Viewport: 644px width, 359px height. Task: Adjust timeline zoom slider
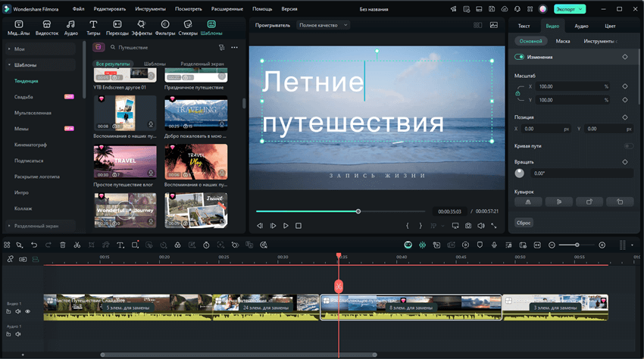tap(577, 245)
